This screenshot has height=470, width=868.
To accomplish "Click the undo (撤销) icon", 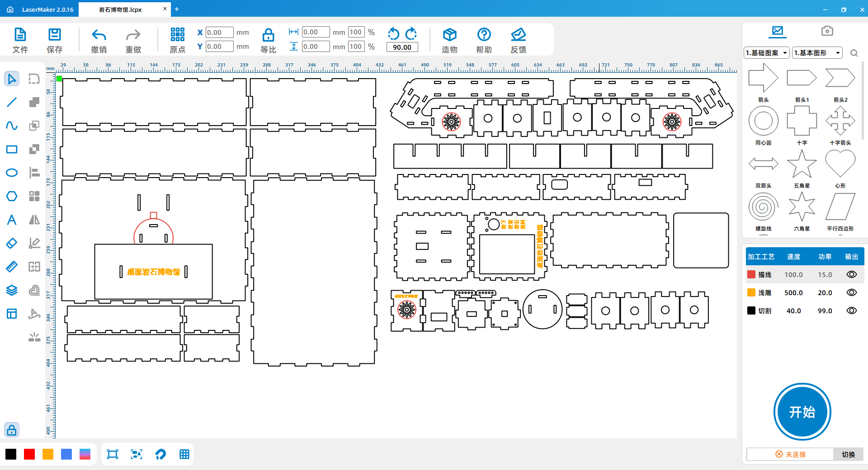I will [x=99, y=35].
